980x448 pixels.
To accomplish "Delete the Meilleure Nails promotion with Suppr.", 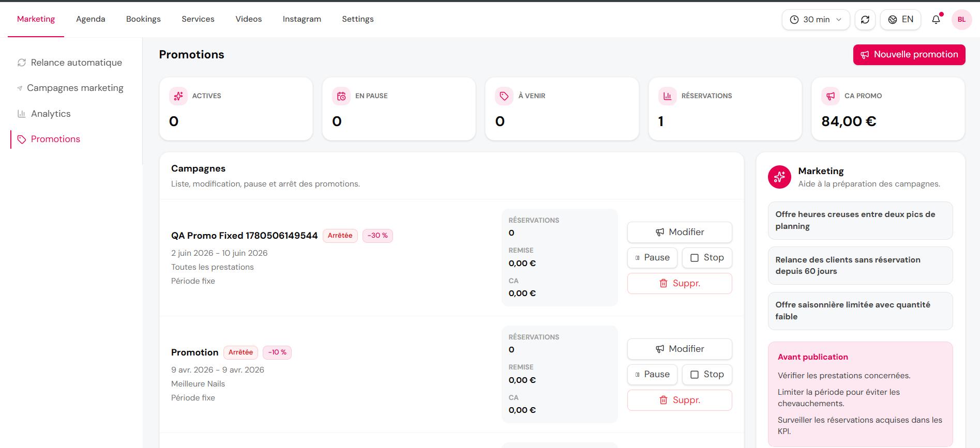I will click(x=680, y=400).
